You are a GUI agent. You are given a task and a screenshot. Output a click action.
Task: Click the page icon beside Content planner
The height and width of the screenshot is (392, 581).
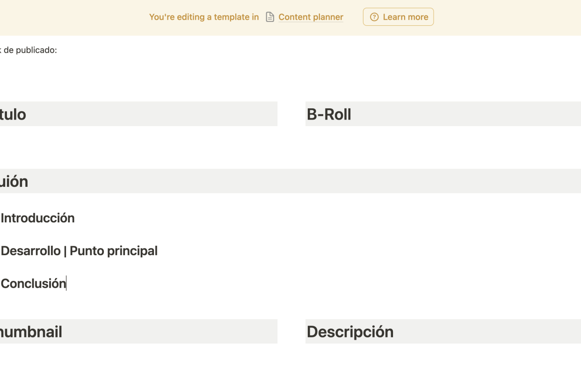(270, 17)
